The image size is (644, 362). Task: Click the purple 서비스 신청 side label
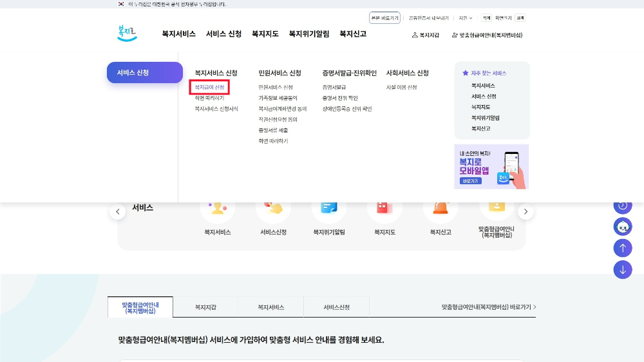pyautogui.click(x=144, y=72)
